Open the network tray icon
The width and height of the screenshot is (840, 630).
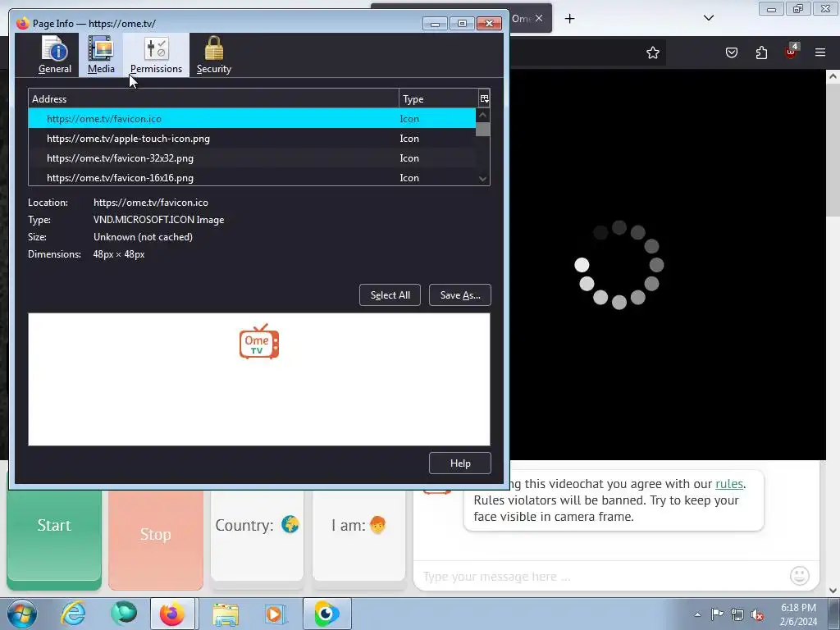pyautogui.click(x=737, y=614)
